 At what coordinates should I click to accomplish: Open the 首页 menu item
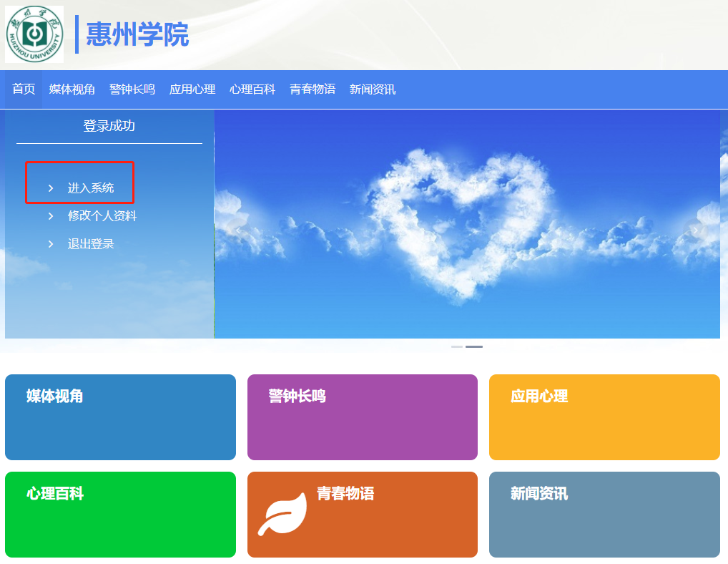coord(22,89)
